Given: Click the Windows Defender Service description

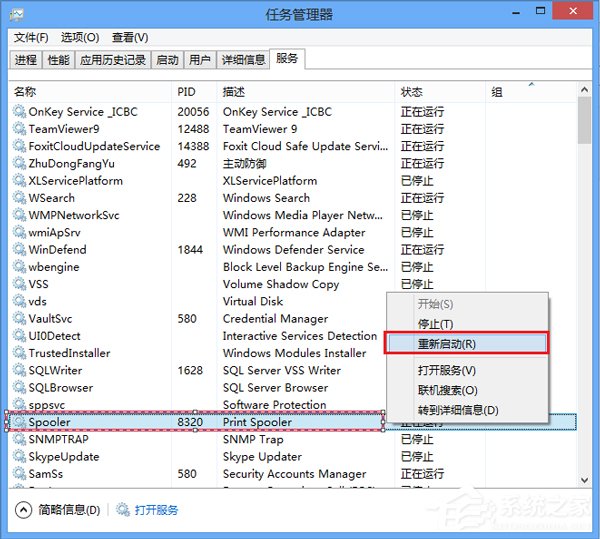Looking at the screenshot, I should coord(293,249).
